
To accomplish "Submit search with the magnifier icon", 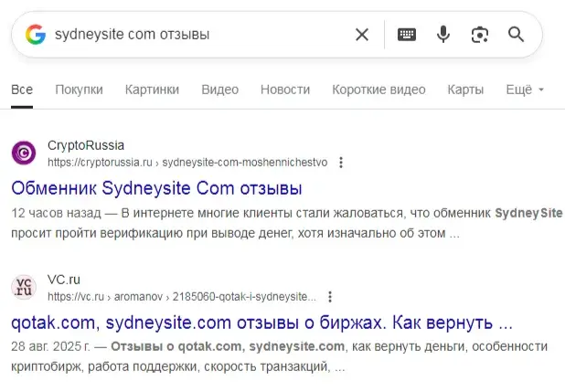I will 516,35.
